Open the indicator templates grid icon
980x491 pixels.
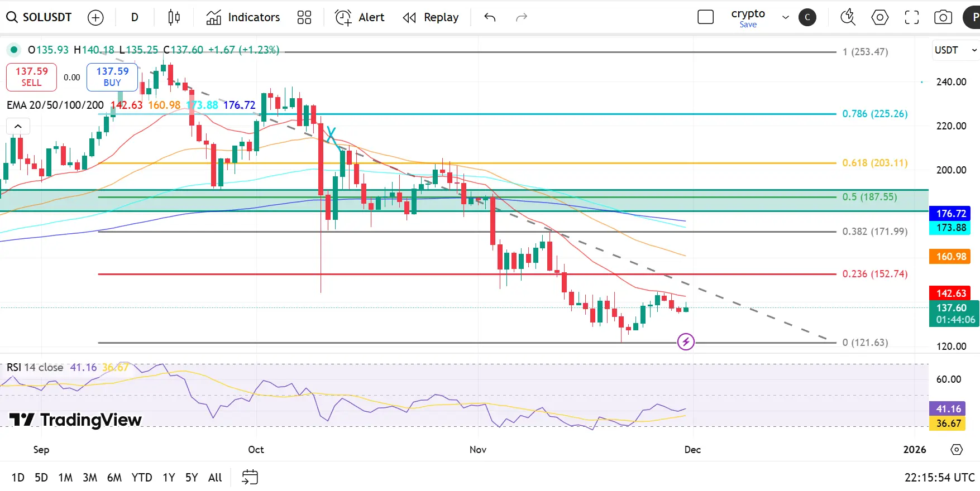coord(304,18)
